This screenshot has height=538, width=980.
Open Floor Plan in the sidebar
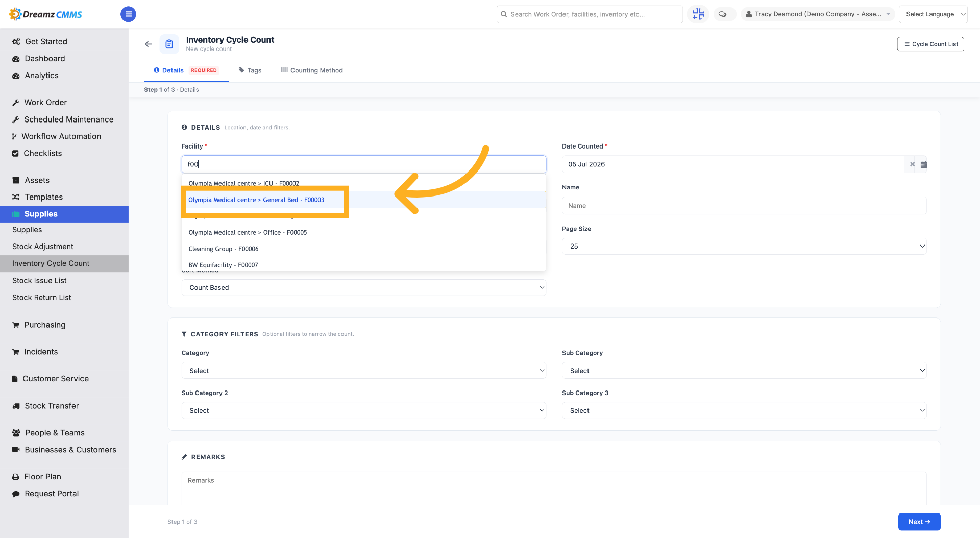click(x=42, y=477)
